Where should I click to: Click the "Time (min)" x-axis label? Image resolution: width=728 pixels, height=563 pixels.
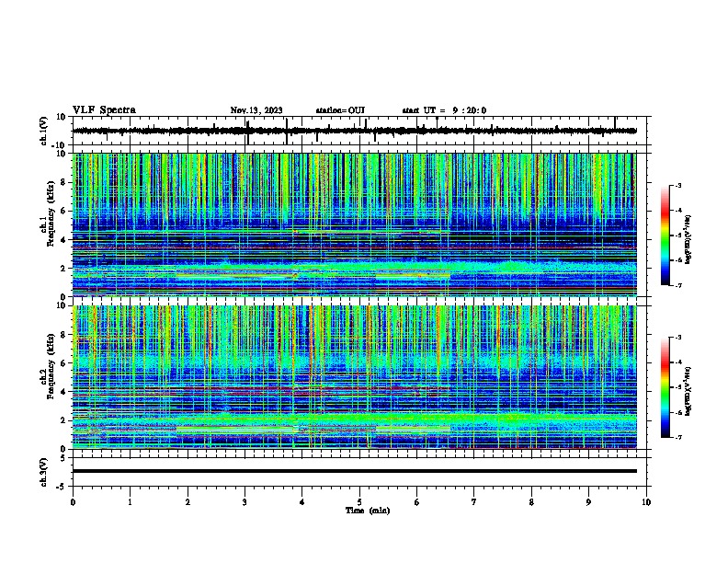pos(368,511)
